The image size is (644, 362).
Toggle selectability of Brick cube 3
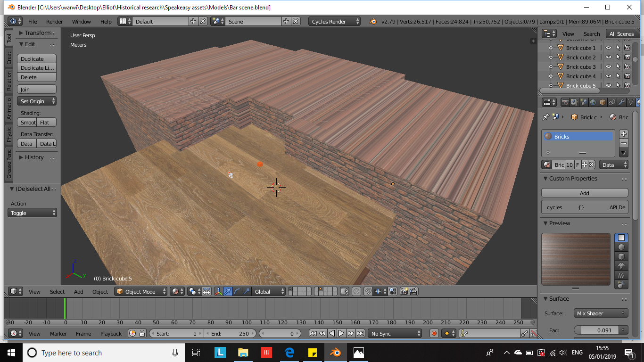click(618, 67)
